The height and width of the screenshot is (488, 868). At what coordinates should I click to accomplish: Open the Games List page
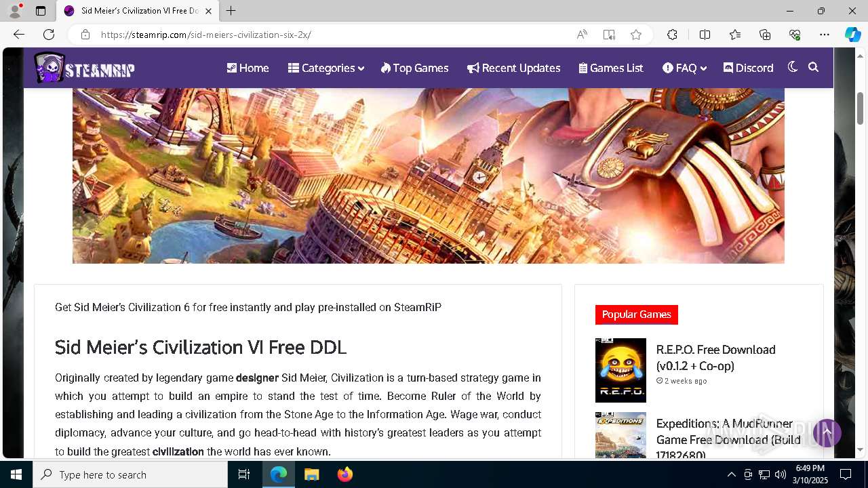pyautogui.click(x=611, y=68)
